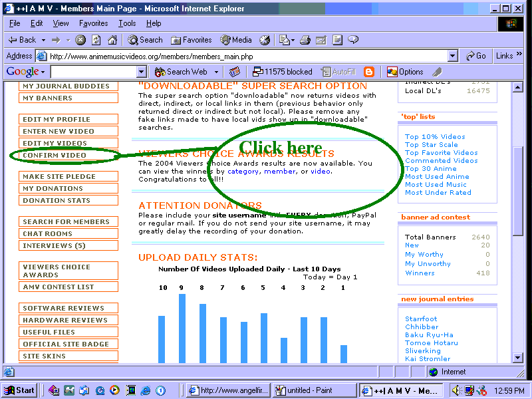Click the Stop loading toolbar icon
Viewport: 532px width, 399px height.
coord(80,40)
